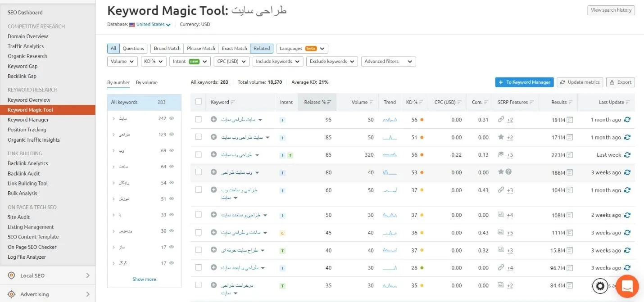The width and height of the screenshot is (644, 302).
Task: Refresh the row updated Last week
Action: tap(627, 155)
